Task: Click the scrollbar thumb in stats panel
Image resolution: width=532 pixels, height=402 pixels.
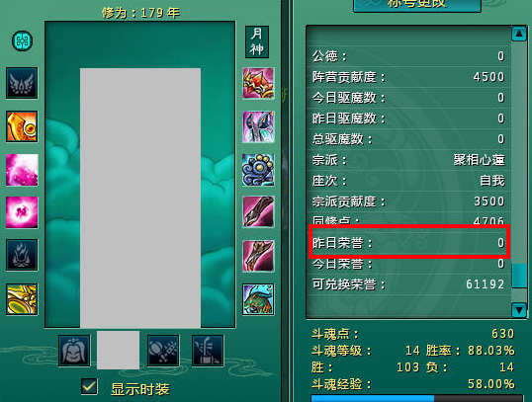Action: 519,276
